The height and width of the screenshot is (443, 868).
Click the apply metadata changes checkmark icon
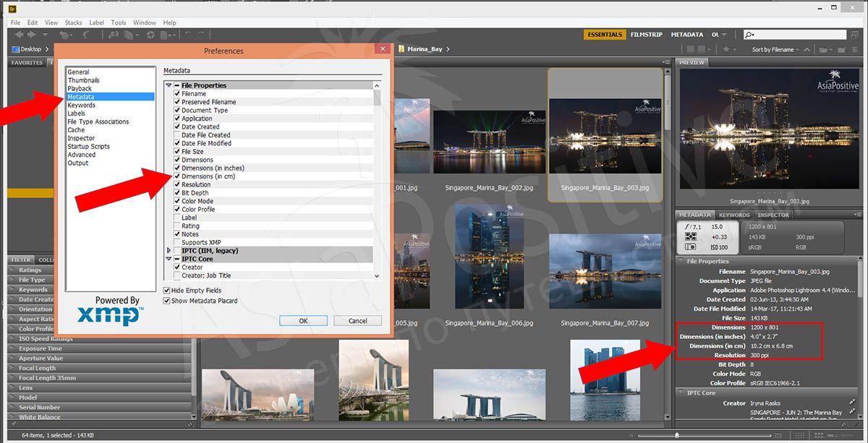tap(858, 426)
